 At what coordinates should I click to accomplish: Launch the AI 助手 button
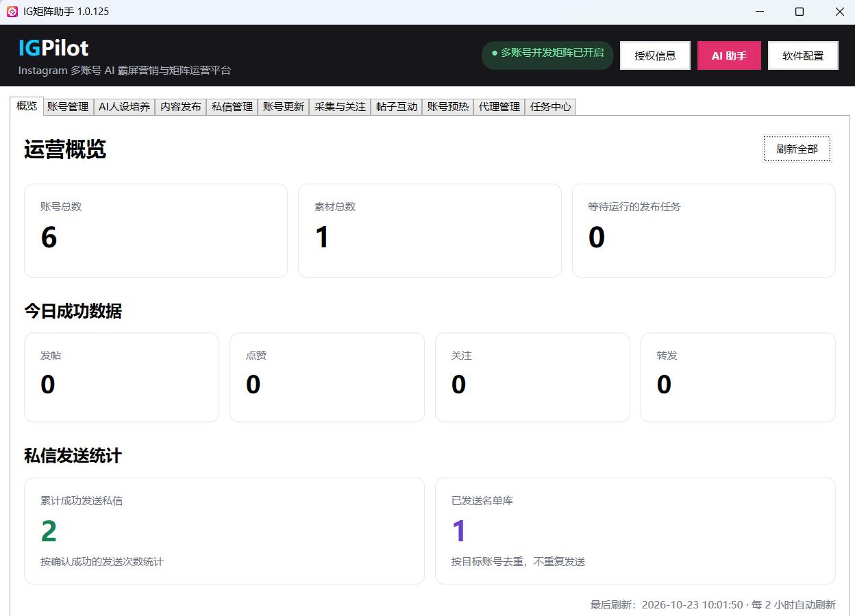729,56
